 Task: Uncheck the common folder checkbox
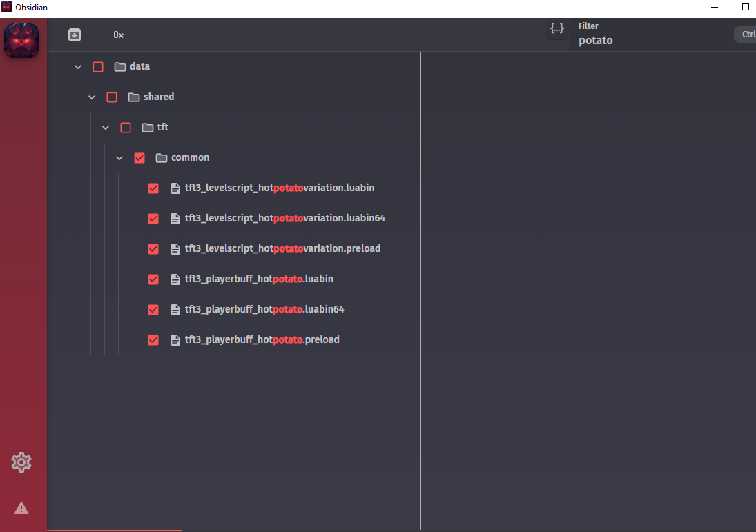coord(139,157)
